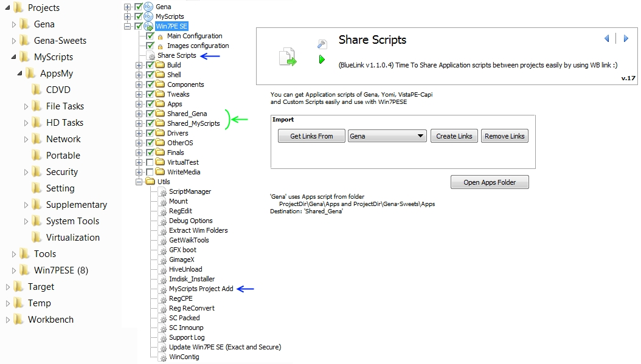Image resolution: width=641 pixels, height=364 pixels.
Task: Expand the Tweaks folder node
Action: click(x=139, y=94)
